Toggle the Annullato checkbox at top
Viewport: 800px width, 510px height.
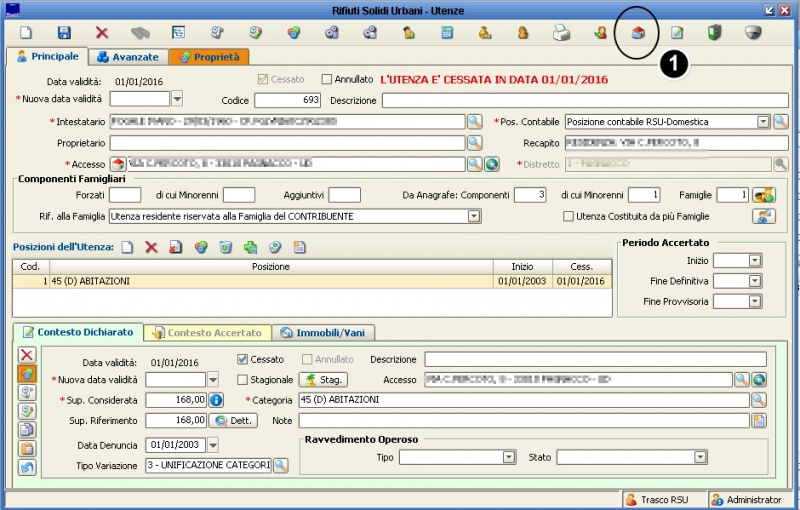pyautogui.click(x=327, y=79)
